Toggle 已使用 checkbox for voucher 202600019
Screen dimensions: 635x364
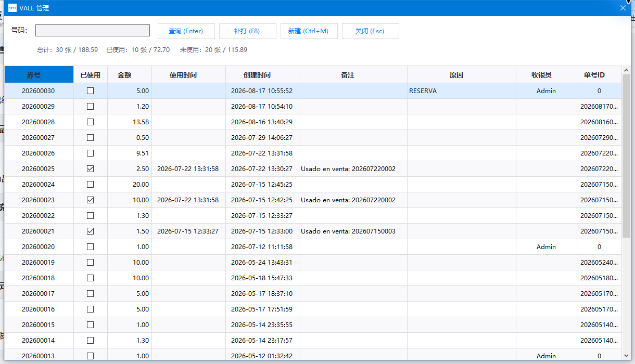pyautogui.click(x=91, y=263)
